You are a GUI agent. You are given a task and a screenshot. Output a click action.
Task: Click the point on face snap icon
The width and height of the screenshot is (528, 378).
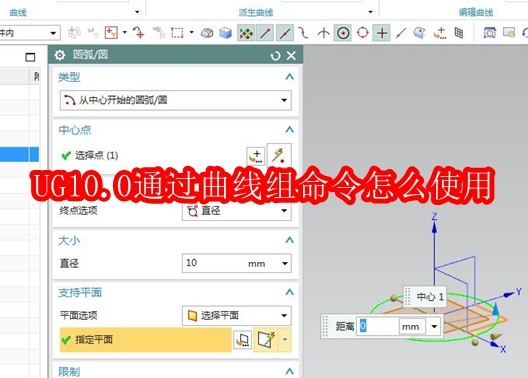click(420, 33)
